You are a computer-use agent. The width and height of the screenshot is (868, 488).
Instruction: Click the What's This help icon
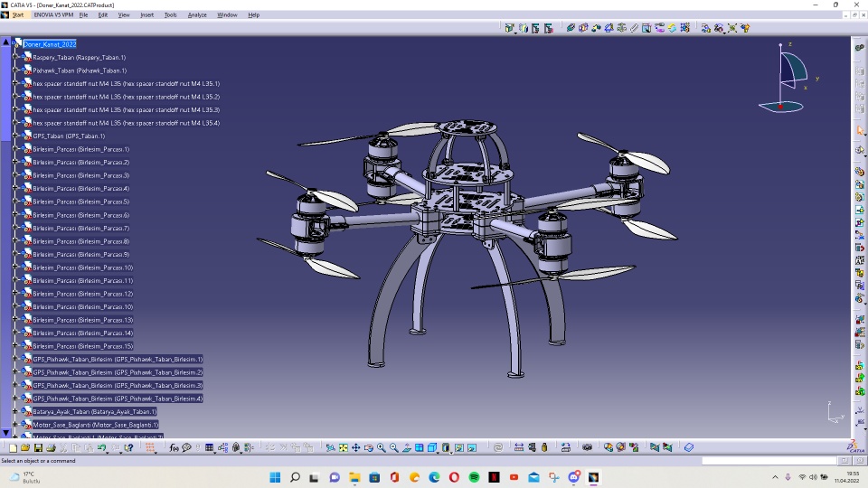click(x=128, y=447)
